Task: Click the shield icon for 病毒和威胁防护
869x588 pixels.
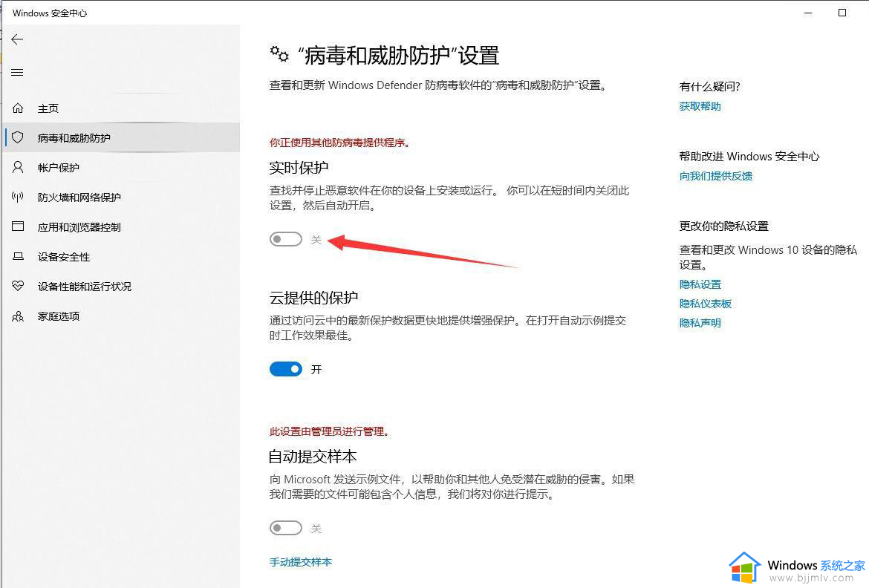Action: pos(18,137)
